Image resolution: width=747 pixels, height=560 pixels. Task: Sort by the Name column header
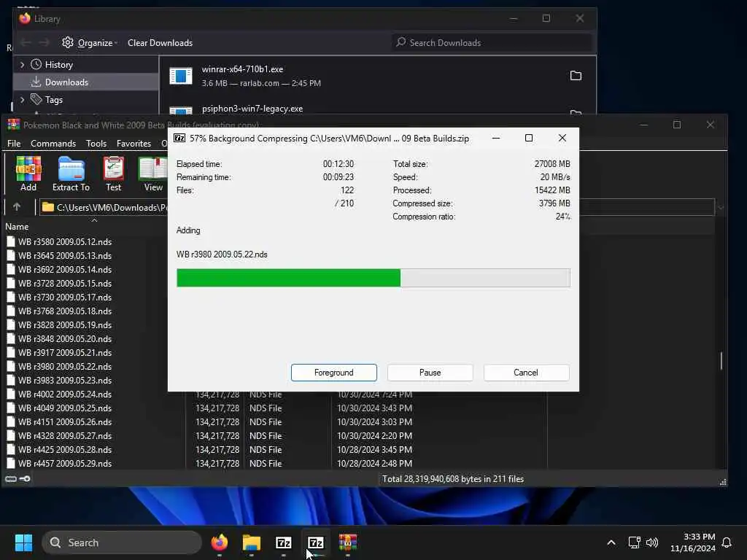click(18, 227)
